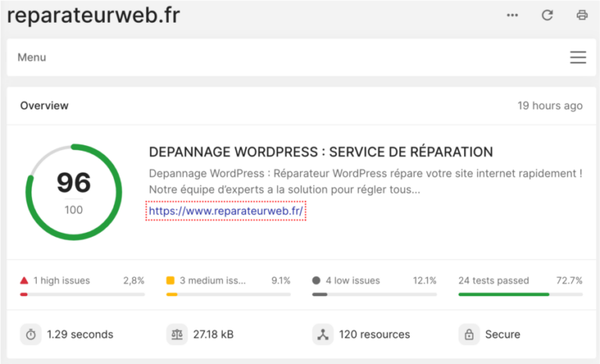Click the stopwatch load time icon
600x364 pixels.
pos(30,334)
